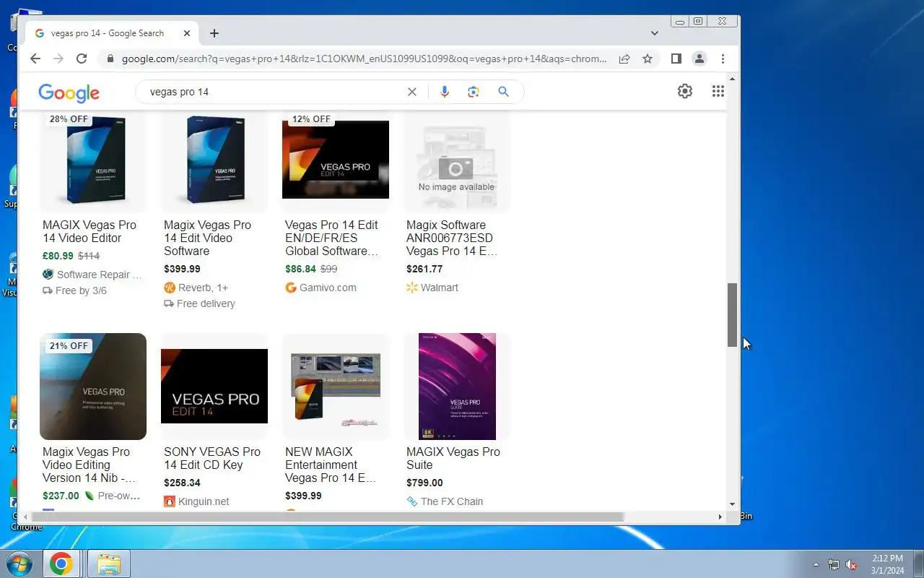Open the SONY VEGAS Pro Edit 14 image
924x578 pixels.
pos(214,387)
